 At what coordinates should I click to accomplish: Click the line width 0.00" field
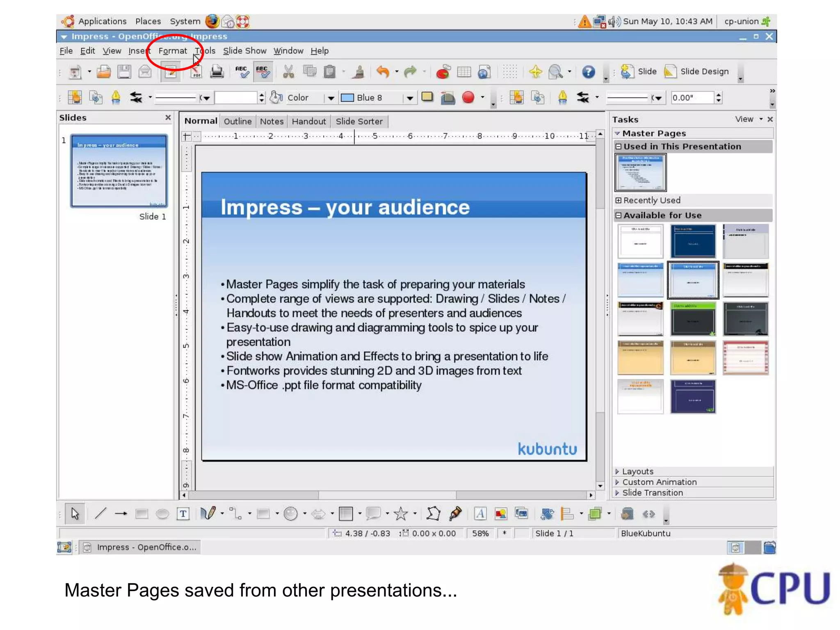(x=692, y=98)
